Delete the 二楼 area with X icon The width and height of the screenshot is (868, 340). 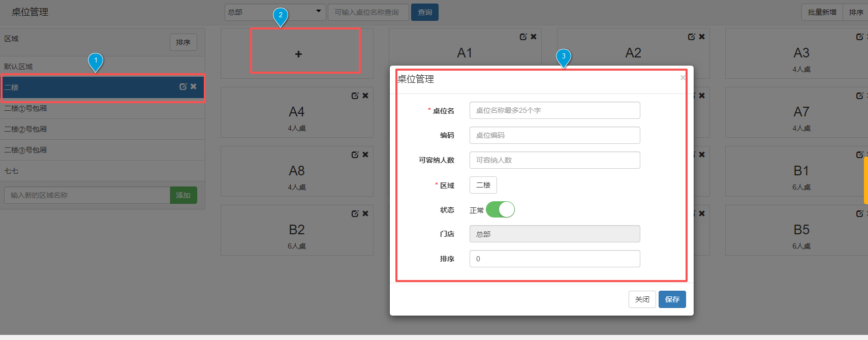[194, 87]
